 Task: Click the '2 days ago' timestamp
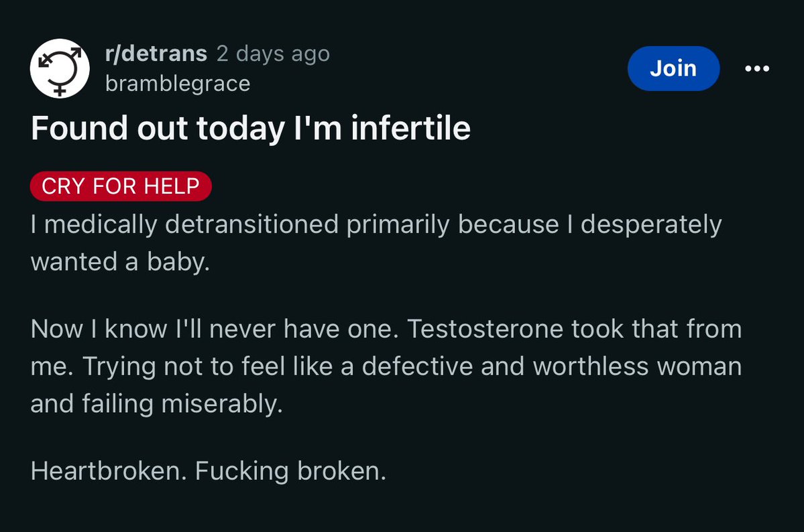tap(273, 54)
